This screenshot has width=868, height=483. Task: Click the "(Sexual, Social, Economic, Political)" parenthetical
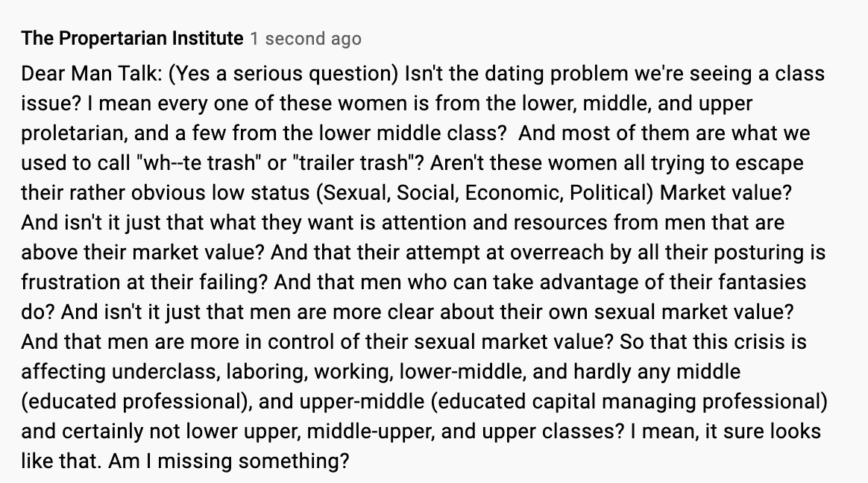tap(485, 194)
